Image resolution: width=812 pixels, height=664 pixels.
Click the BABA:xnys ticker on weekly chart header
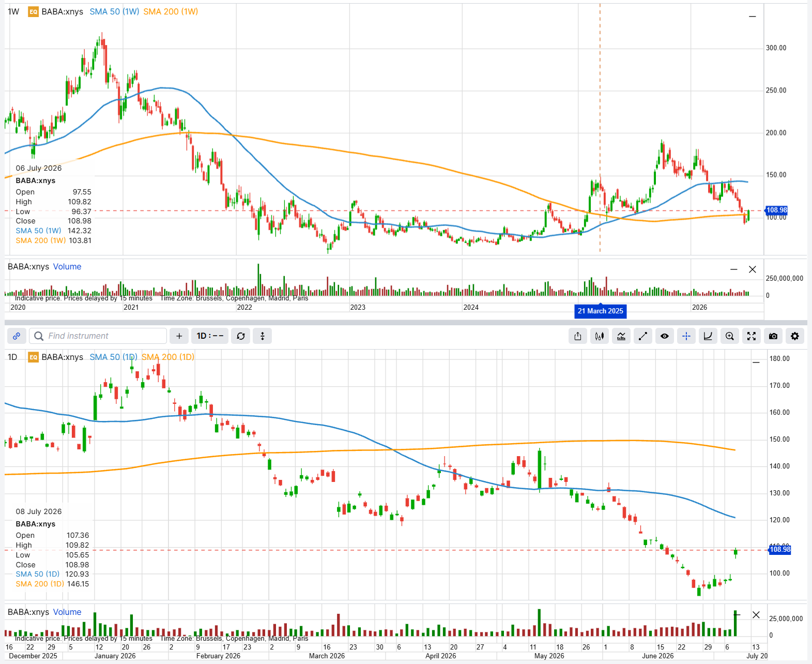point(63,11)
